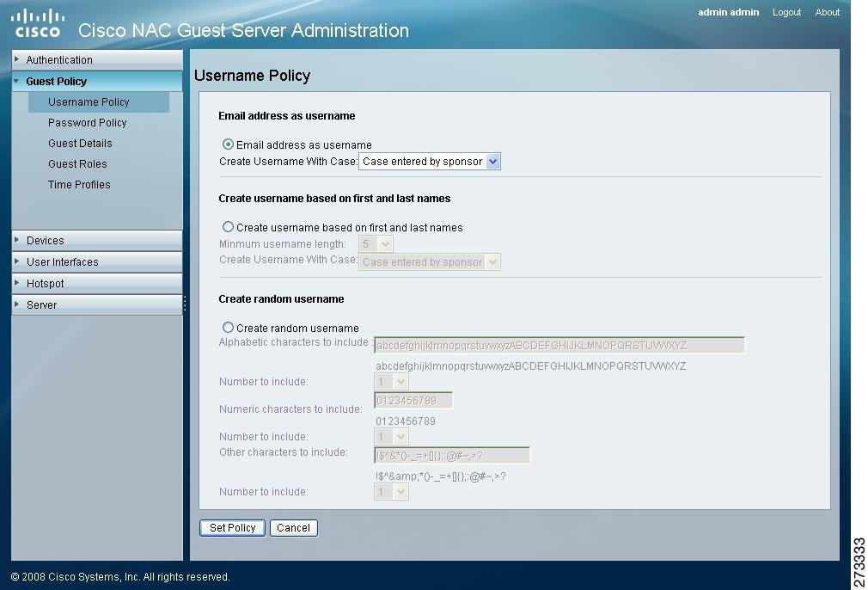This screenshot has width=868, height=590.
Task: Click 'Create random username' section heading
Action: [x=281, y=299]
